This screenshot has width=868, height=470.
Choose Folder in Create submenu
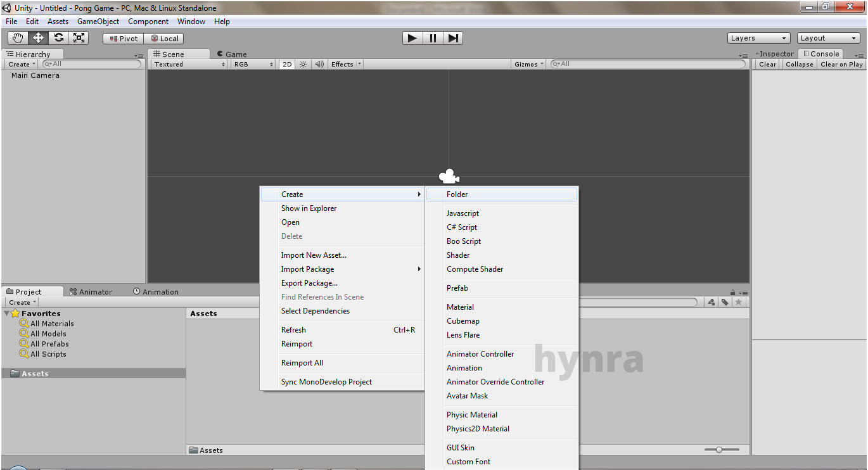502,194
